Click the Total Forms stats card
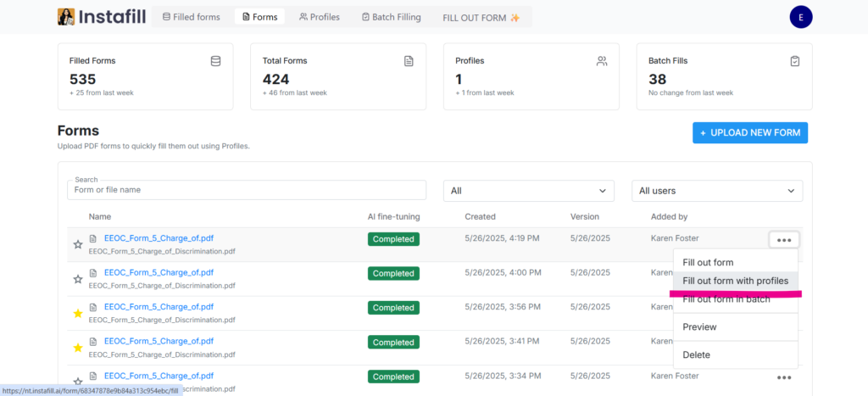The image size is (868, 396). [338, 76]
